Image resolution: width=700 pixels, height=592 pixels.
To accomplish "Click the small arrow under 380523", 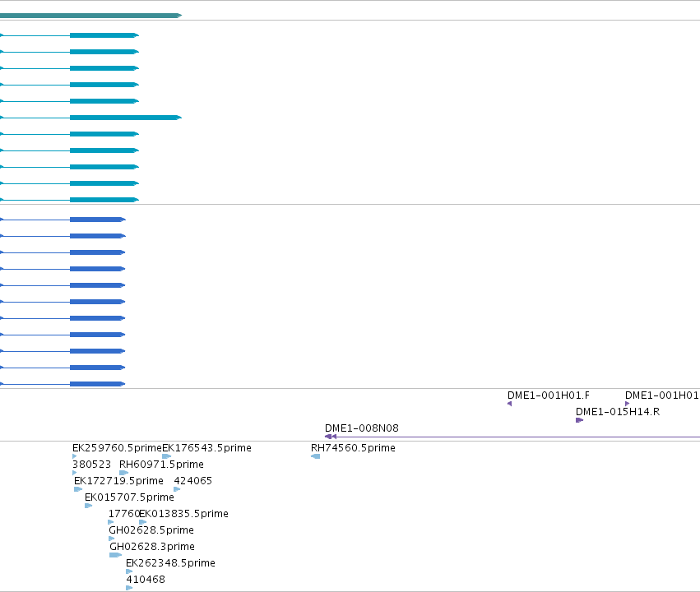I will (75, 473).
